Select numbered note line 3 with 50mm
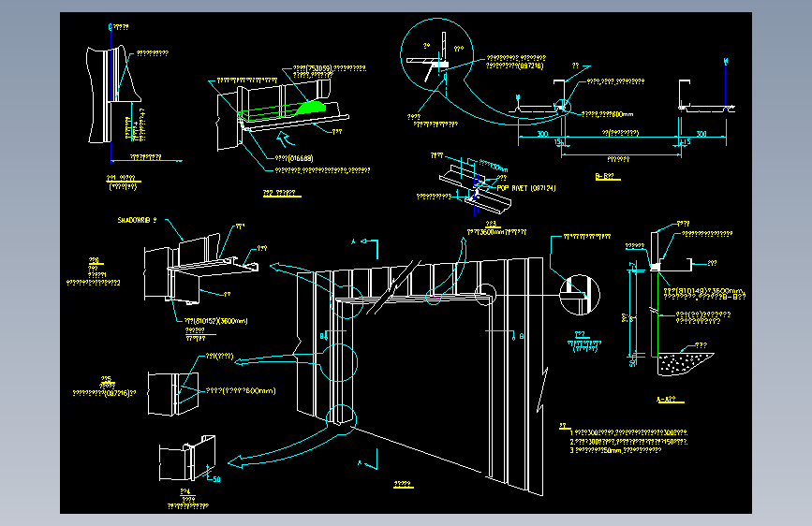812x526 pixels. click(615, 450)
